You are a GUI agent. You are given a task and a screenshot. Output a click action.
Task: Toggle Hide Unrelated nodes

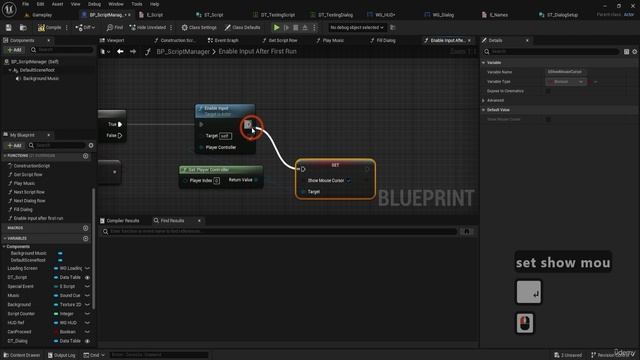click(x=148, y=27)
